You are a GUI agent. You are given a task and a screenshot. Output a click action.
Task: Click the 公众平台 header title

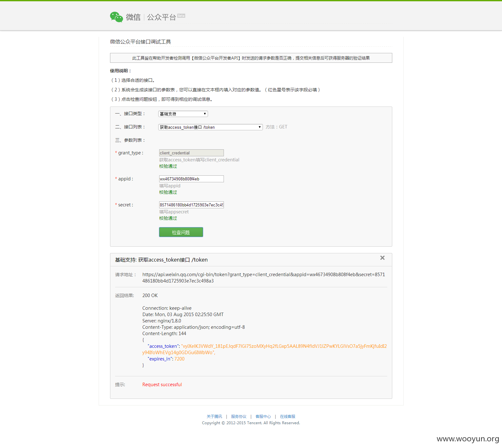161,17
